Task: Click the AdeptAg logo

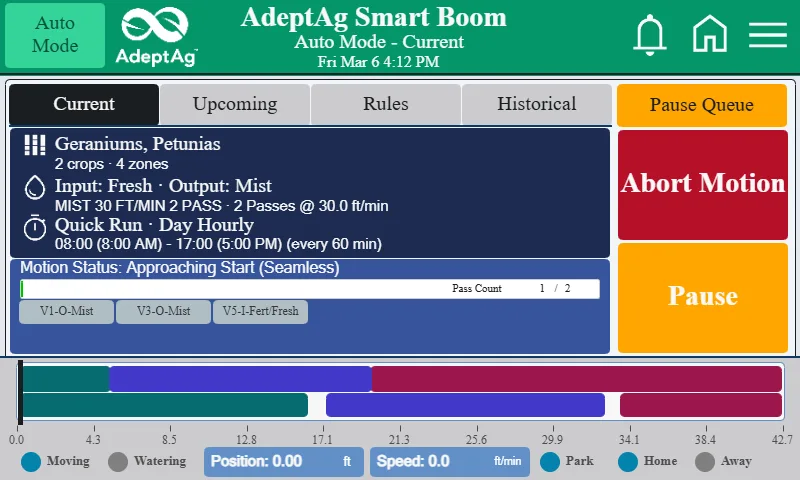Action: coord(156,37)
